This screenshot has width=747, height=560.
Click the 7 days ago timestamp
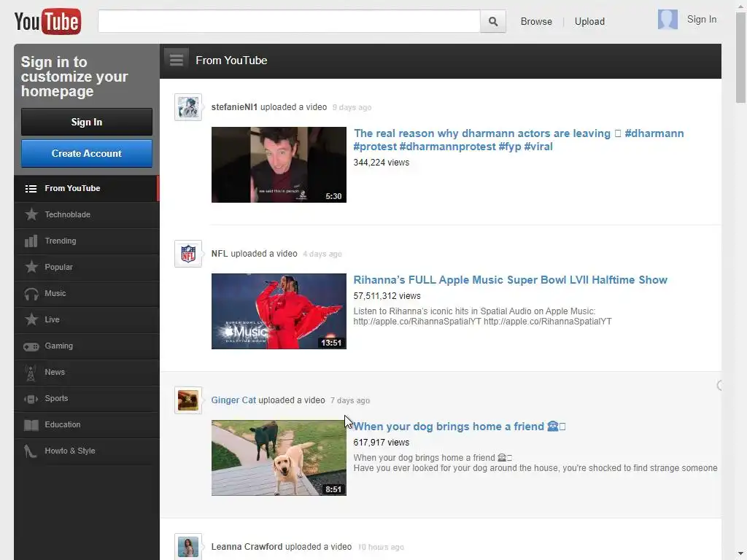click(x=350, y=400)
